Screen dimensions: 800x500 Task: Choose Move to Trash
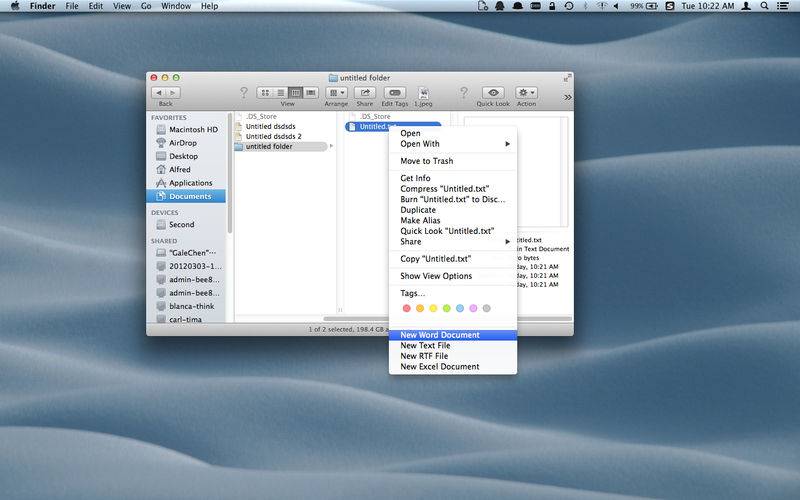tap(453, 161)
